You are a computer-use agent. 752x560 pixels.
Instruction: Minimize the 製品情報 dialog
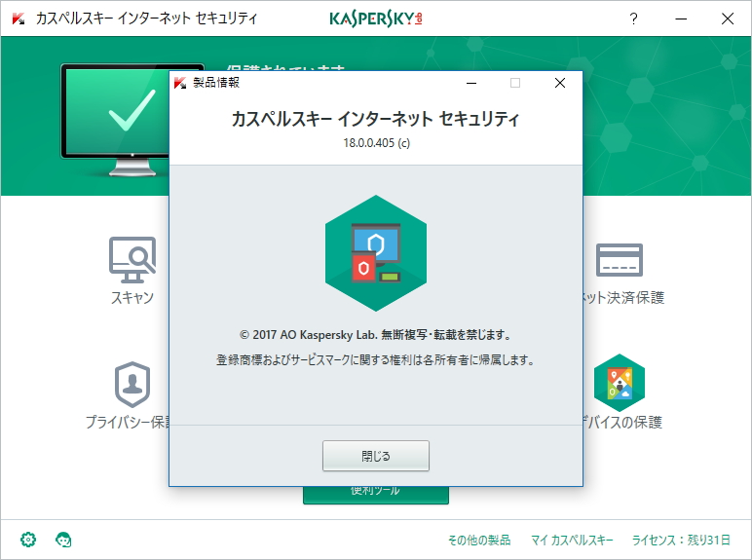point(471,83)
